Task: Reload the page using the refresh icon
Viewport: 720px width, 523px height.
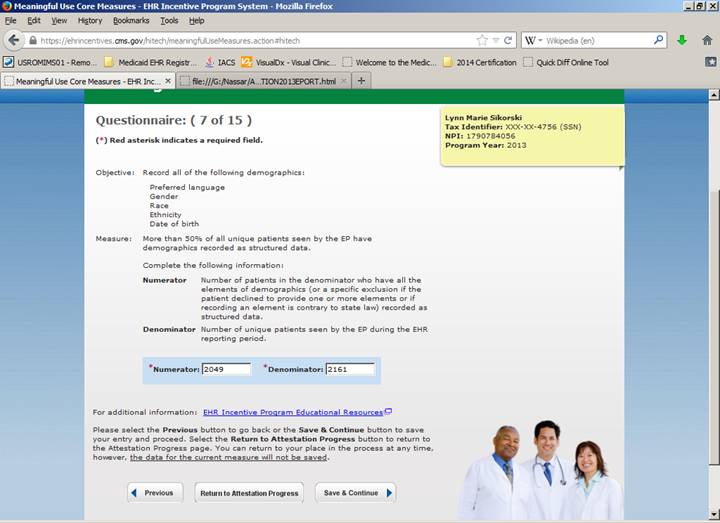Action: (509, 41)
